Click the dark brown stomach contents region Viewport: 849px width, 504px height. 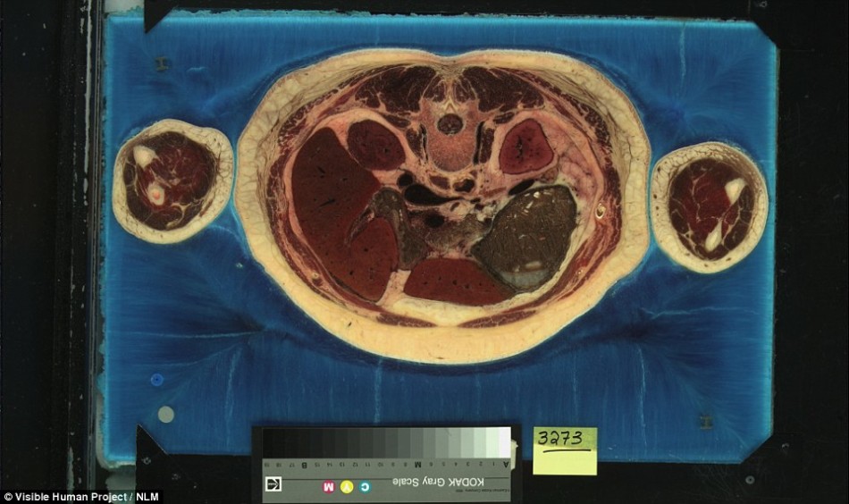tap(527, 232)
